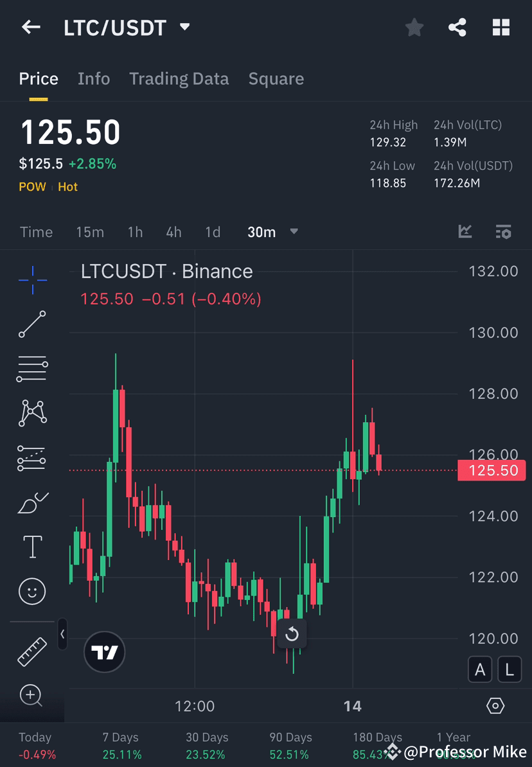Toggle the A auto-scale button
The width and height of the screenshot is (532, 767).
(480, 669)
